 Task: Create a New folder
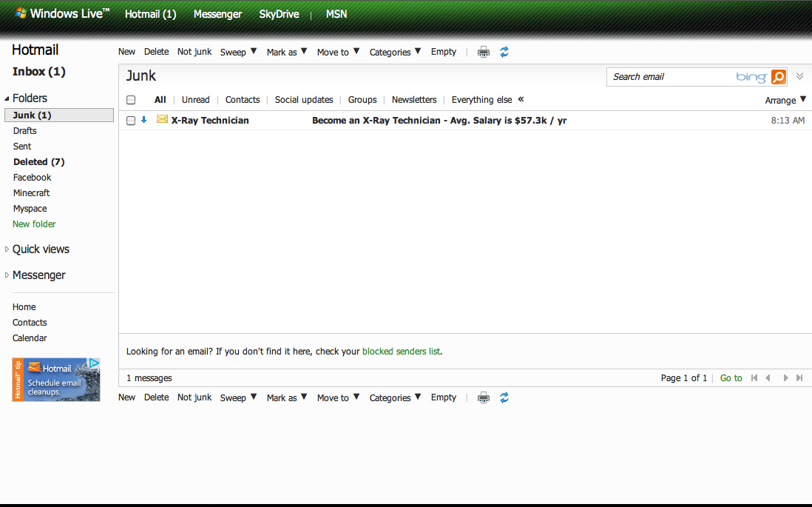coord(34,224)
